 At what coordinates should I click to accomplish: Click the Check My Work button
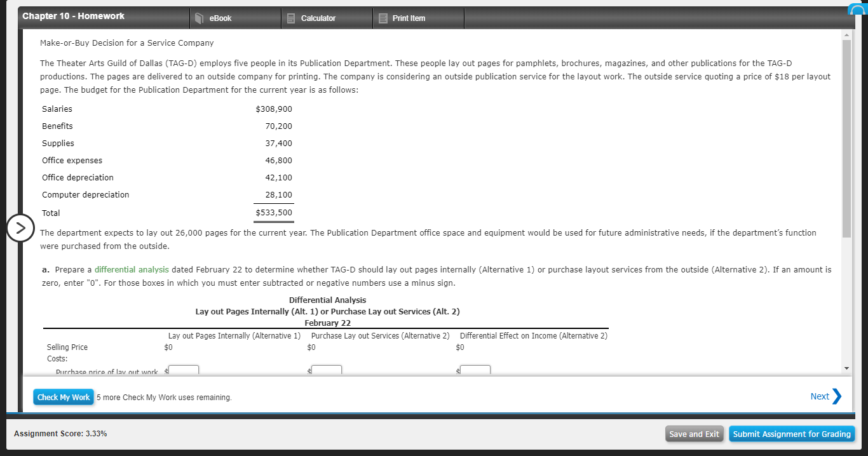[64, 397]
